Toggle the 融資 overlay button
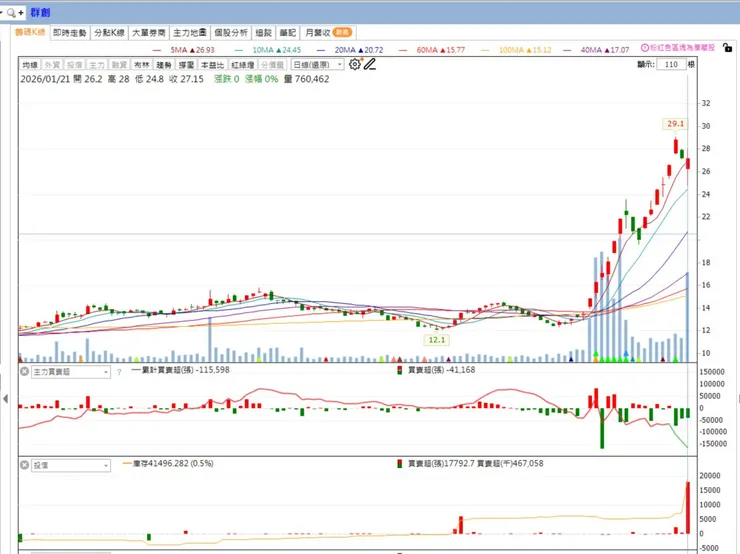Screen dimensions: 740x554 119,65
